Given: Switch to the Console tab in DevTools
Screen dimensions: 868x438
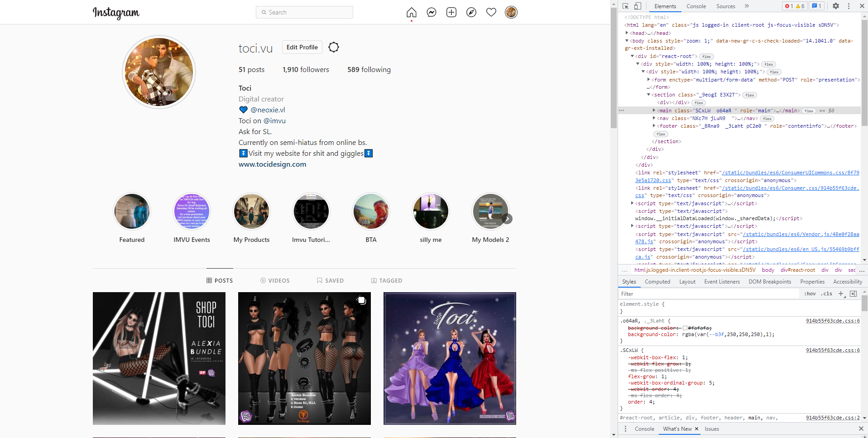Looking at the screenshot, I should coord(696,6).
